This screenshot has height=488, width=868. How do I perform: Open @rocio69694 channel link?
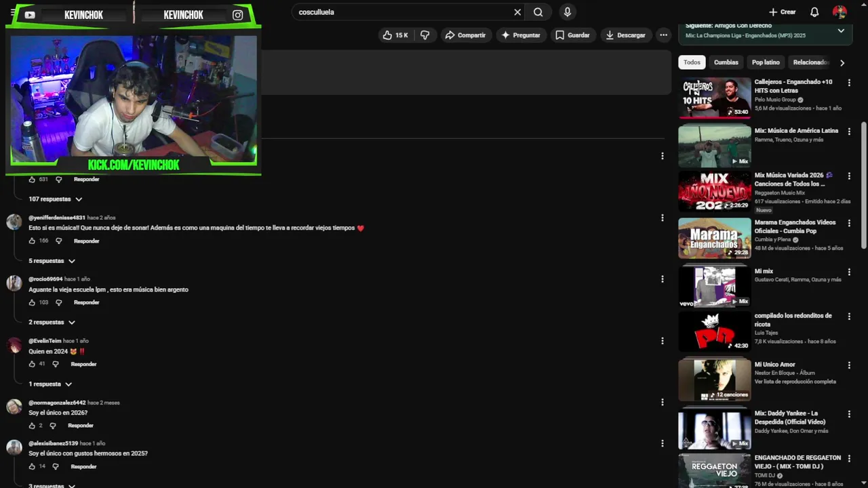coord(45,279)
